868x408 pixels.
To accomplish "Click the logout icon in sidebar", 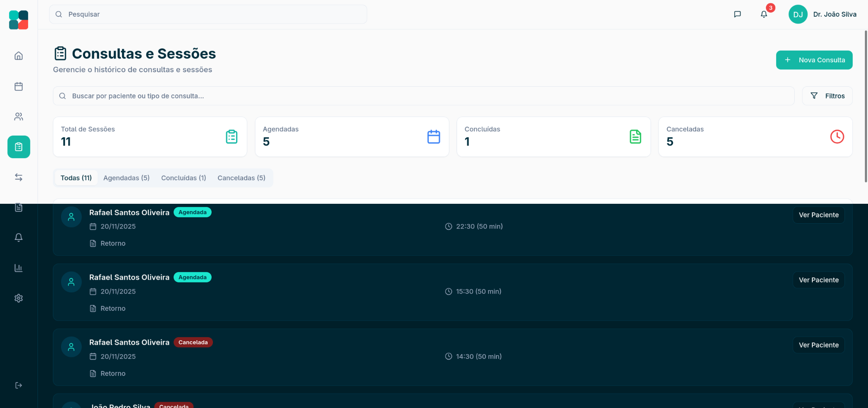I will point(19,385).
